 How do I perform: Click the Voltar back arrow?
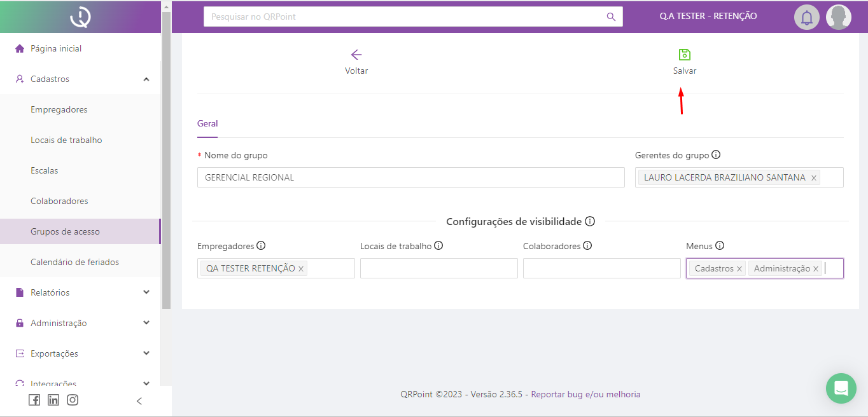tap(356, 55)
